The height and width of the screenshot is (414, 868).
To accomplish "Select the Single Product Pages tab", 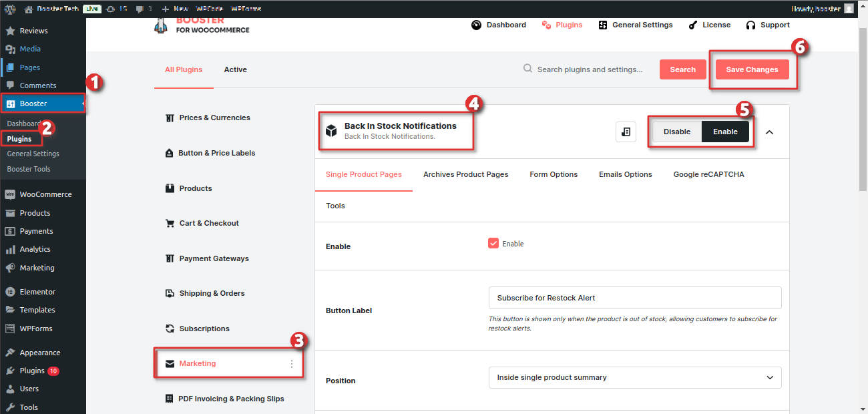I will 364,174.
